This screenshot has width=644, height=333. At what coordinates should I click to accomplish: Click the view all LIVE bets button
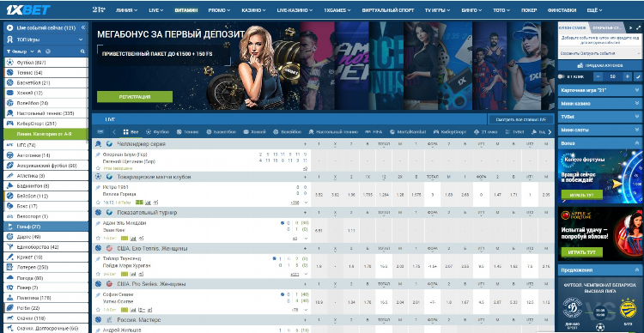[x=521, y=119]
